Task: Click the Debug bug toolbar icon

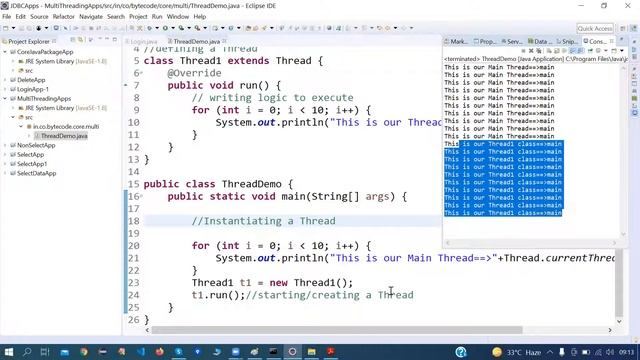Action: point(150,28)
